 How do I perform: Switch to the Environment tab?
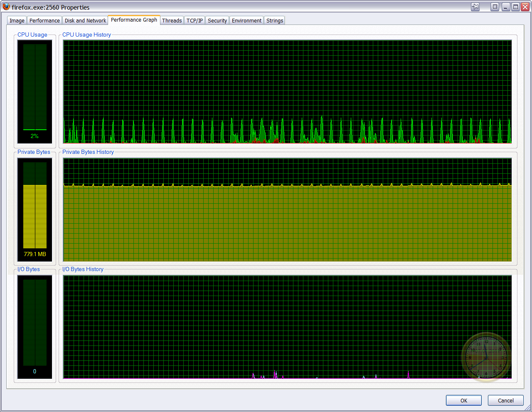[x=246, y=20]
